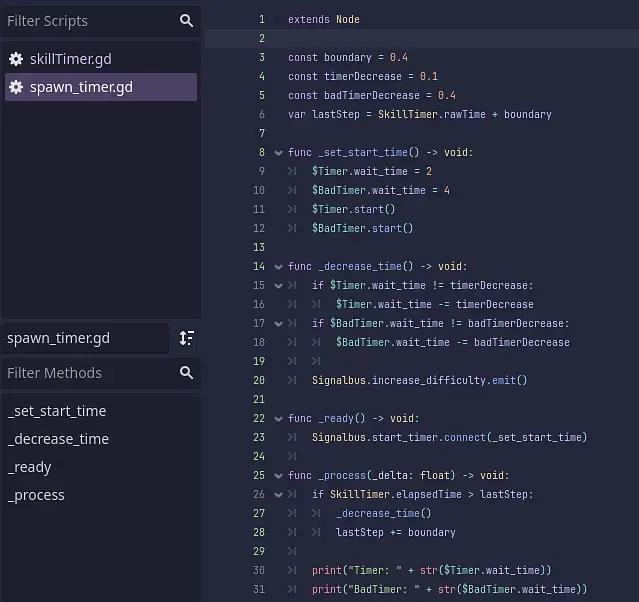
Task: Select the _ready method in the outline
Action: click(x=30, y=467)
